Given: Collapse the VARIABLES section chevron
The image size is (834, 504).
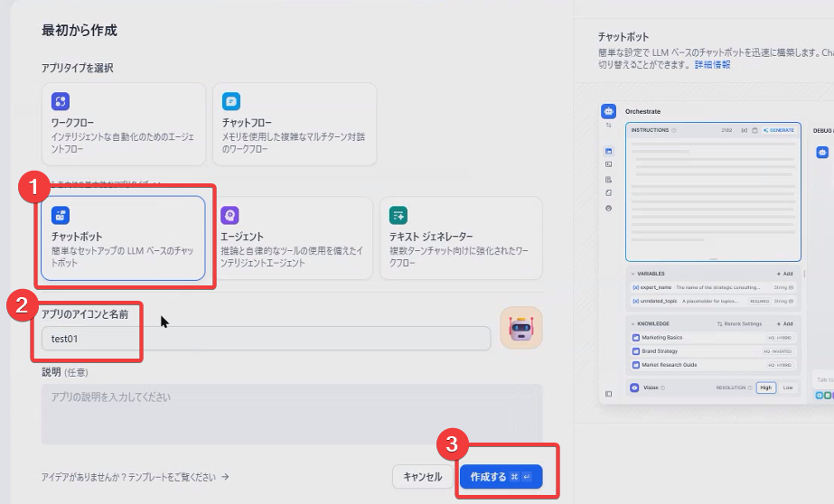Looking at the screenshot, I should pyautogui.click(x=633, y=273).
